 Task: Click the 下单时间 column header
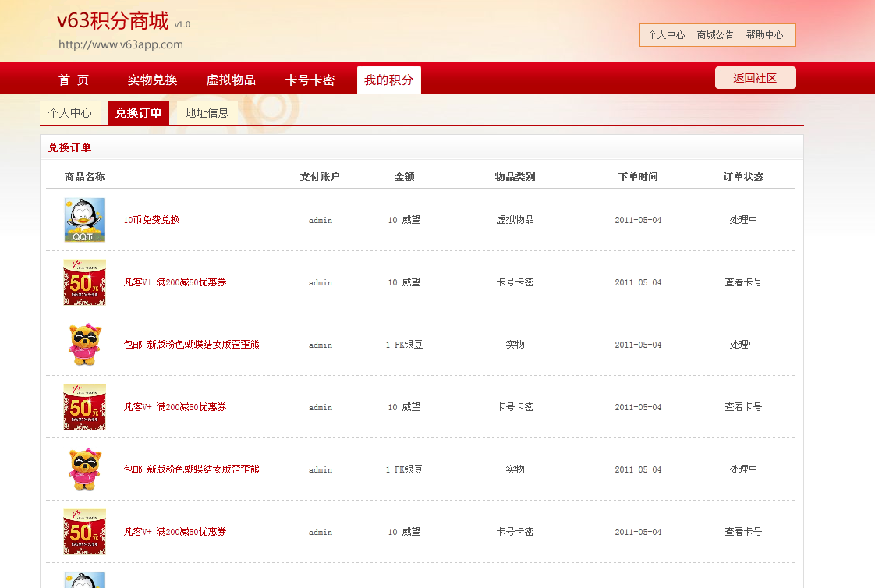tap(639, 177)
